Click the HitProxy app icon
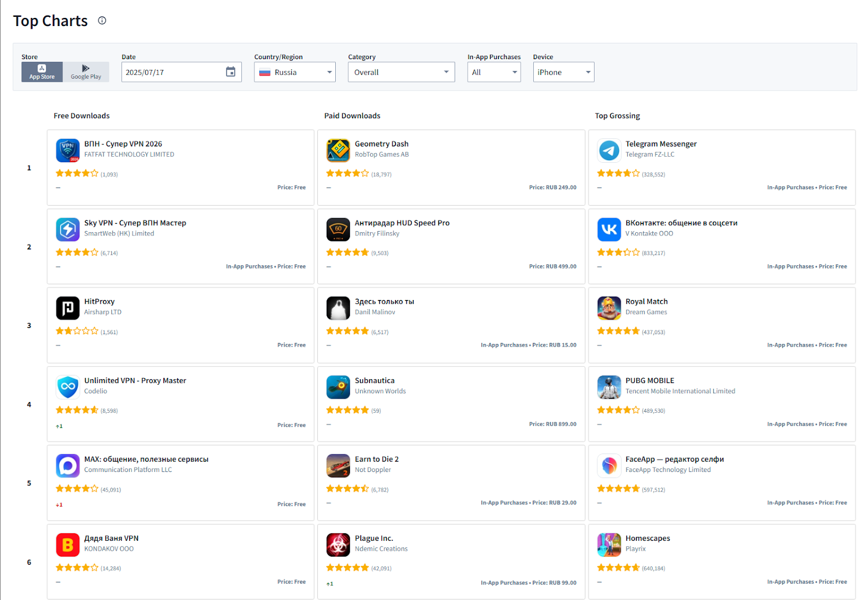868x600 pixels. [x=68, y=308]
